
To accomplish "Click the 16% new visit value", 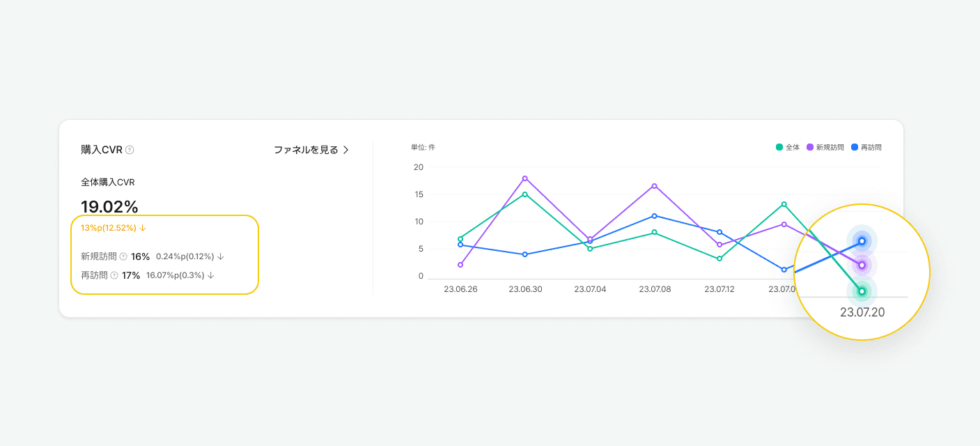I will 140,256.
